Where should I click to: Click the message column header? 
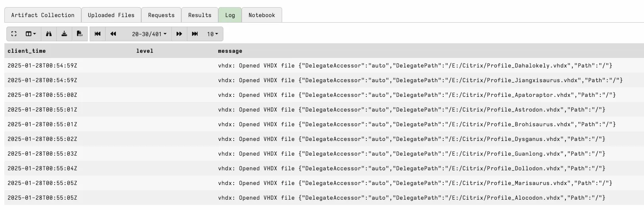click(x=230, y=51)
